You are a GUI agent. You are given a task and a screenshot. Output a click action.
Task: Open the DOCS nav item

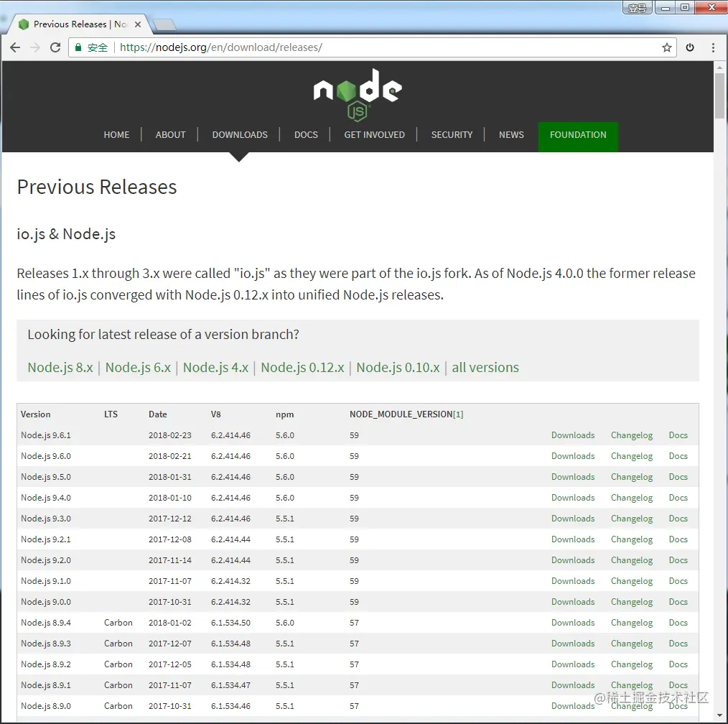(x=306, y=135)
